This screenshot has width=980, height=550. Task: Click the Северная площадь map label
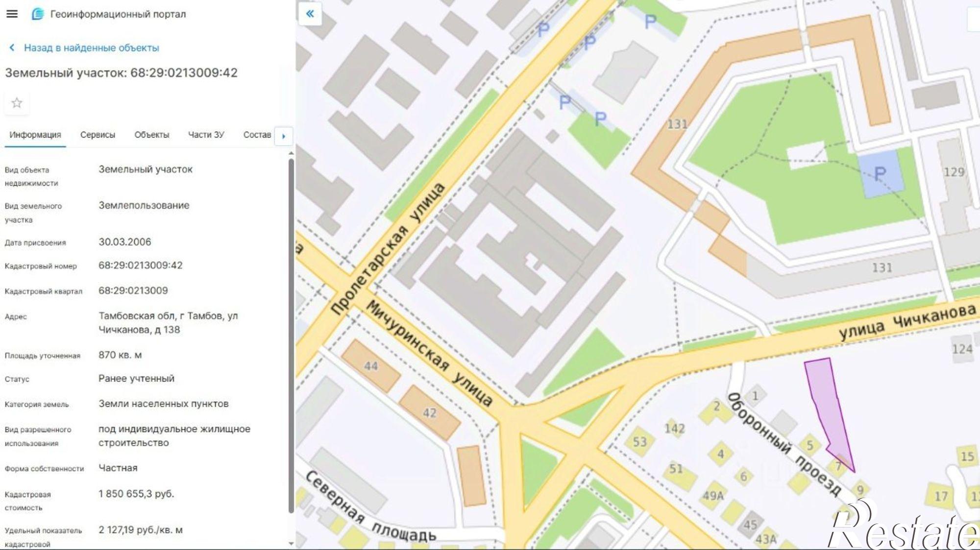(x=370, y=507)
